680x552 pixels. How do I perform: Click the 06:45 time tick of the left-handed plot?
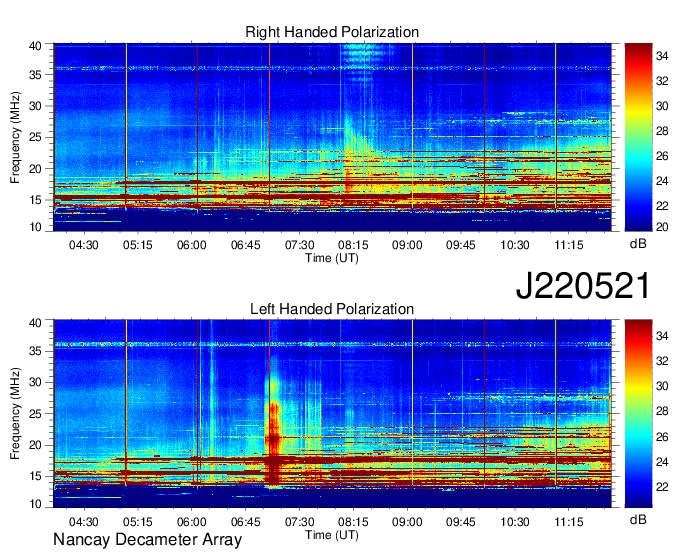click(x=245, y=522)
